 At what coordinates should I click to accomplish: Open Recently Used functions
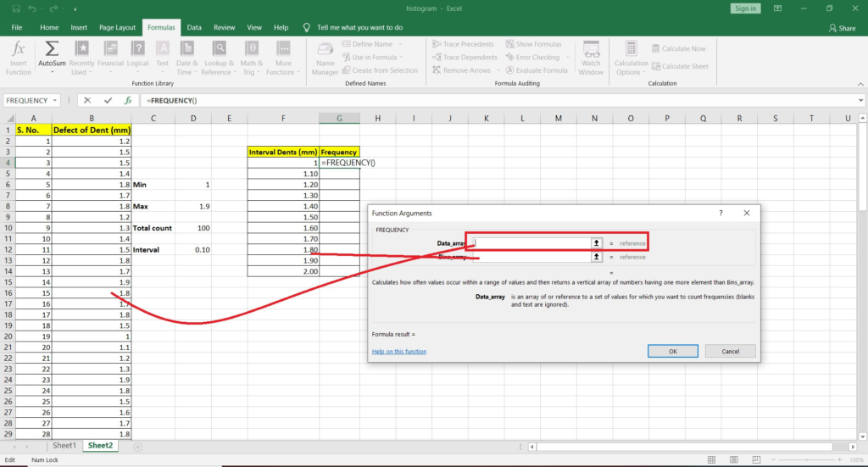tap(81, 58)
